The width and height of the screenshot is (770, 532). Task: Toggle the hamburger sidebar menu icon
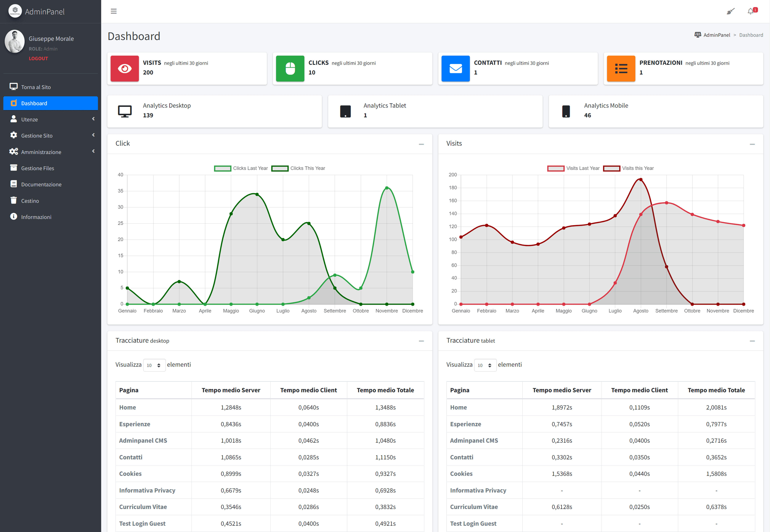pyautogui.click(x=114, y=11)
